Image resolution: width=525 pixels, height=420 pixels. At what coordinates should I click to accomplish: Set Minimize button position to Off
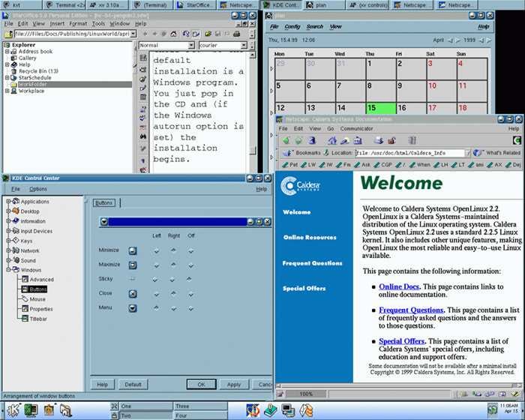(190, 250)
